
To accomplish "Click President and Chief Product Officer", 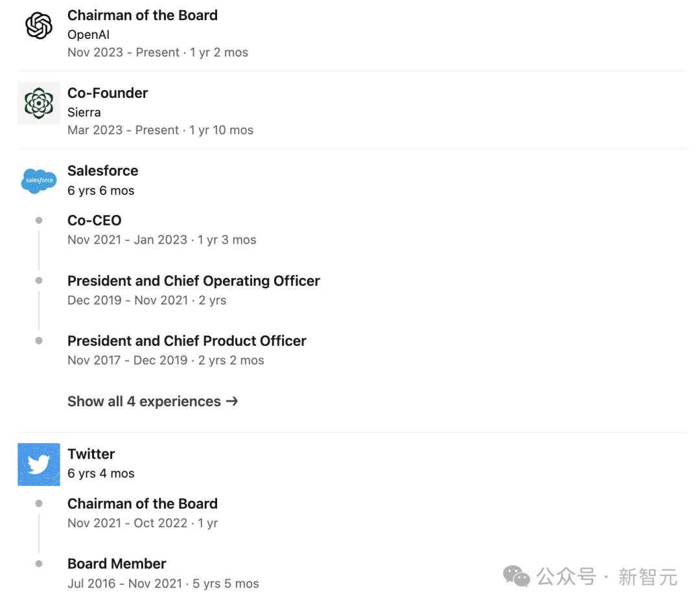I will pyautogui.click(x=187, y=341).
